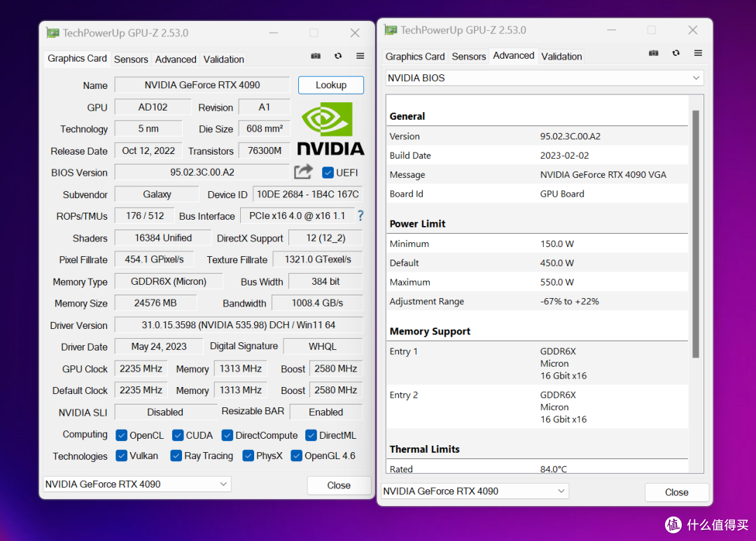Minimize the right GPU-Z window
The image size is (756, 541).
pos(611,30)
